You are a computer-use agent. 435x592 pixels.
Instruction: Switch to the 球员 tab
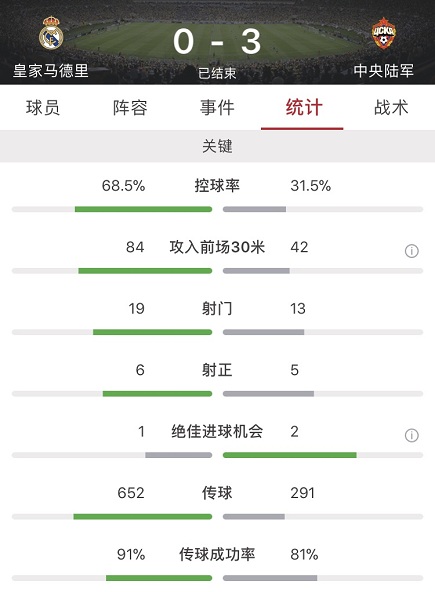[43, 108]
